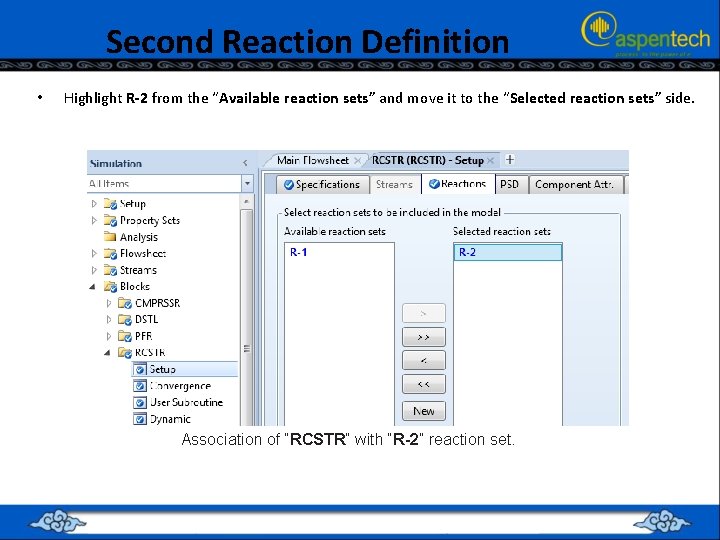Expand the DSTL block node
The image size is (720, 540).
click(109, 320)
